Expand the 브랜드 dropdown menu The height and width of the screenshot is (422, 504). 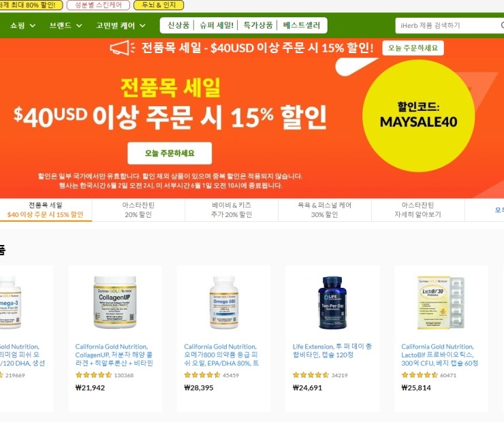(65, 25)
